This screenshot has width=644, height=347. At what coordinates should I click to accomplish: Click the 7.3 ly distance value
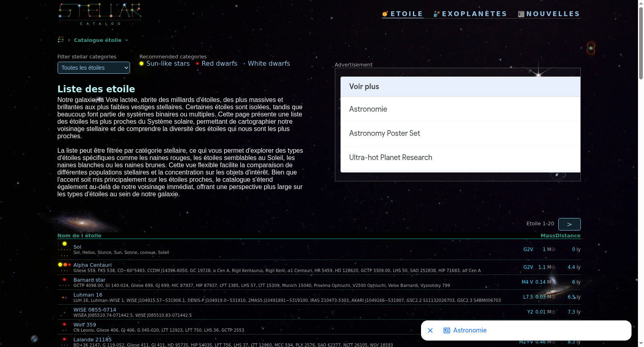pos(574,312)
